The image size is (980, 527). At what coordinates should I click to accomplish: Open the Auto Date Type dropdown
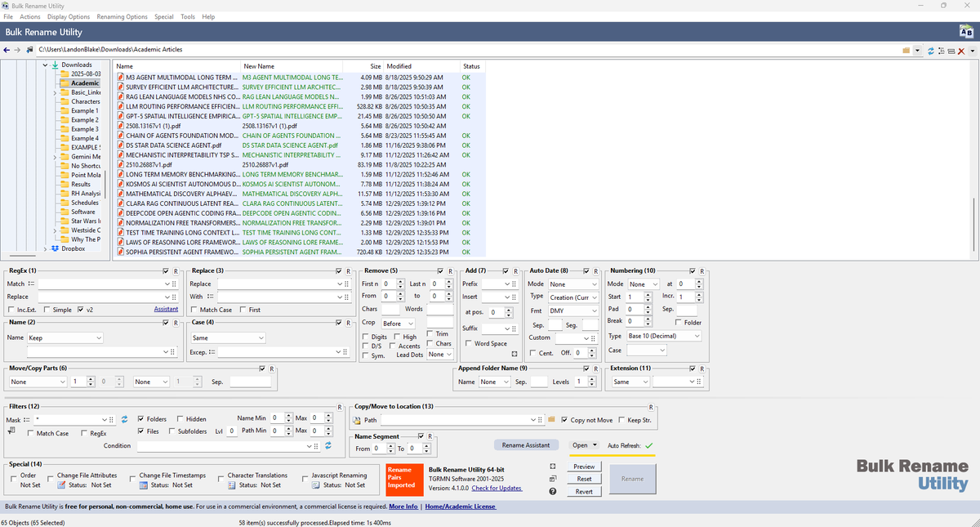(573, 297)
